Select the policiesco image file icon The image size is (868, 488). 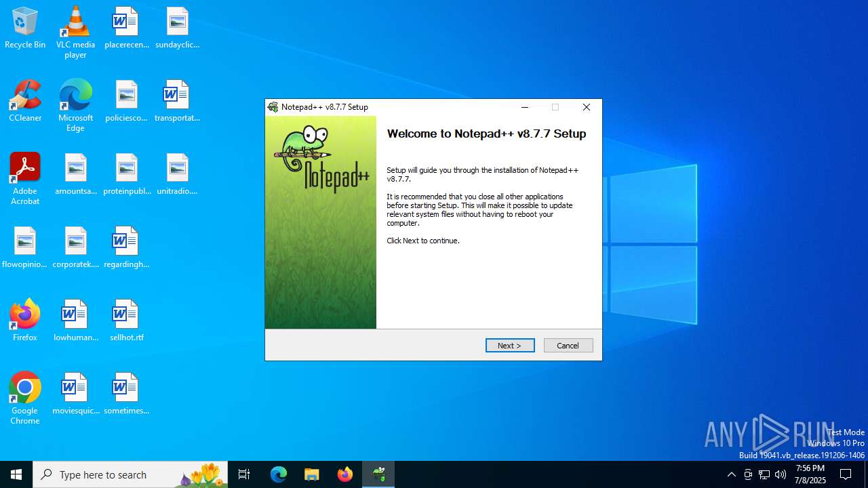tap(126, 101)
